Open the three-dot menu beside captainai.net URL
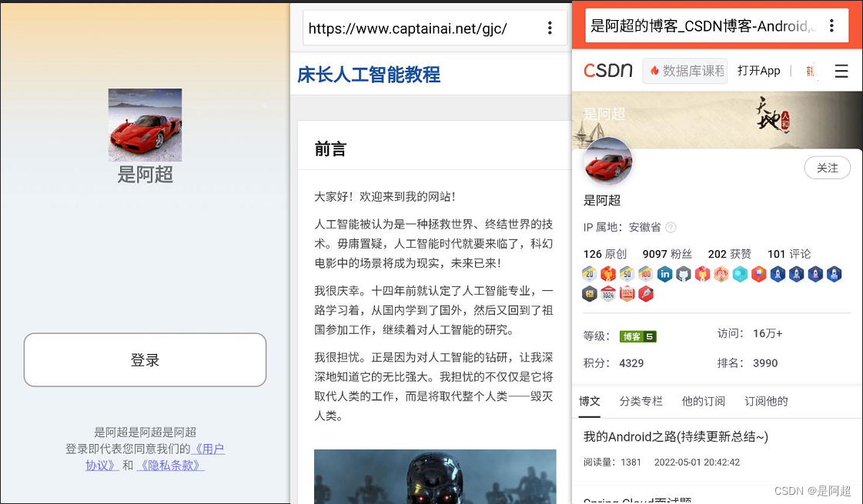This screenshot has height=504, width=863. coord(549,28)
